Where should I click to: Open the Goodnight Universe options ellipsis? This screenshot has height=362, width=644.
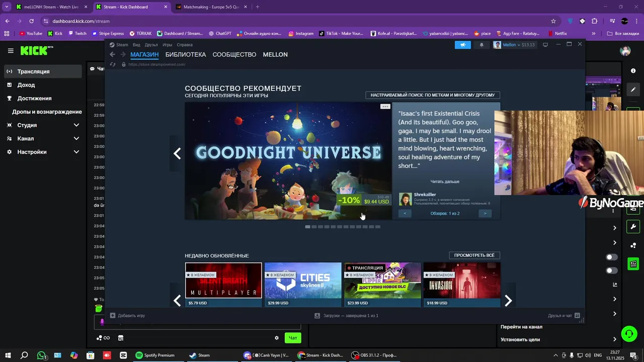(x=385, y=106)
